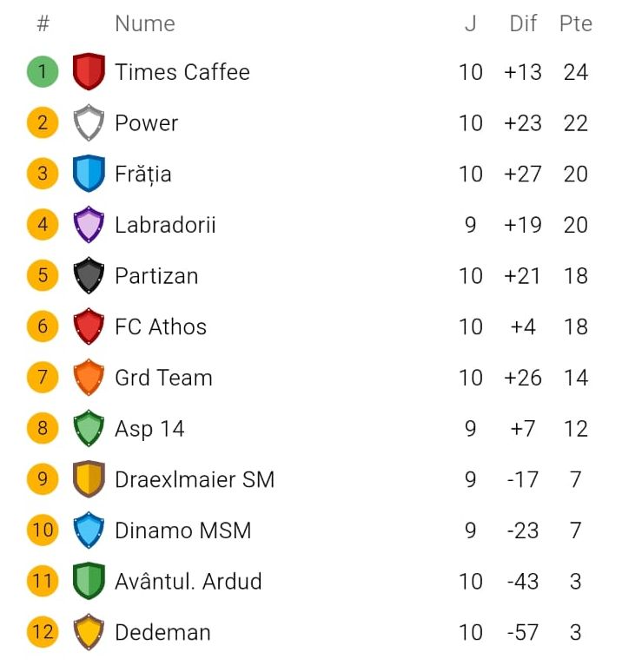Click Labradorii's 20 points value

(x=576, y=225)
